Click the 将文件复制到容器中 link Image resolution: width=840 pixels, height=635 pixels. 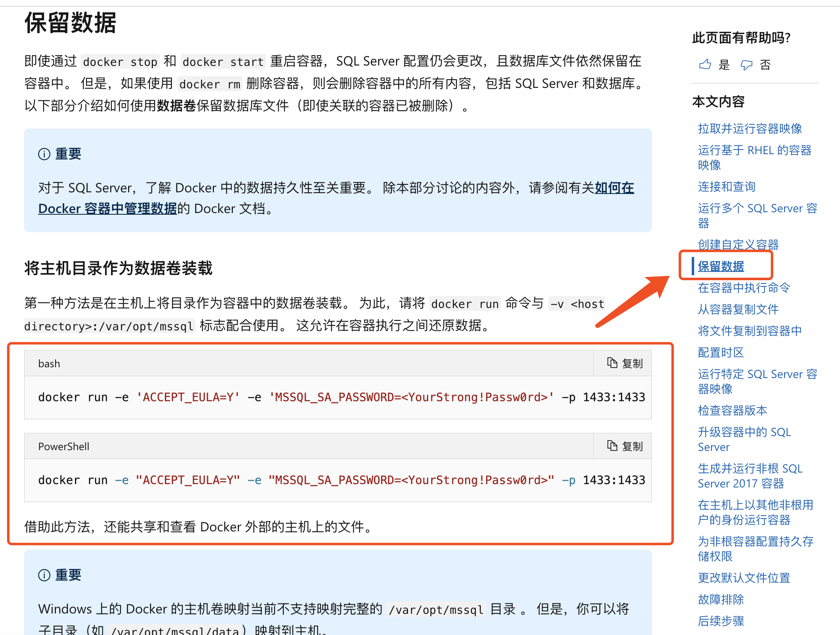pyautogui.click(x=750, y=331)
